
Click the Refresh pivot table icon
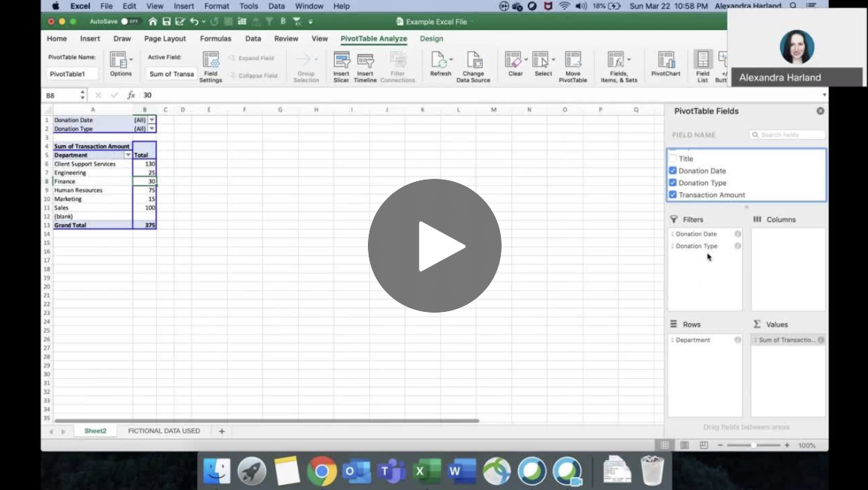coord(440,61)
